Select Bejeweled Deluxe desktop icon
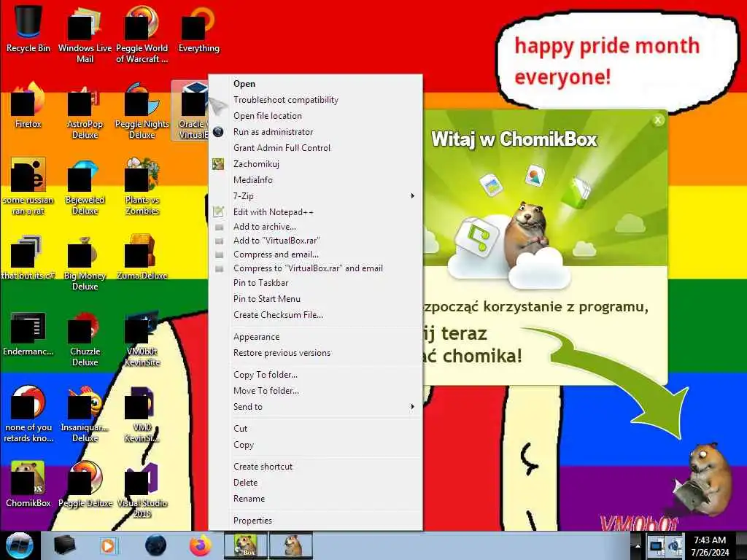This screenshot has width=747, height=560. pos(85,187)
